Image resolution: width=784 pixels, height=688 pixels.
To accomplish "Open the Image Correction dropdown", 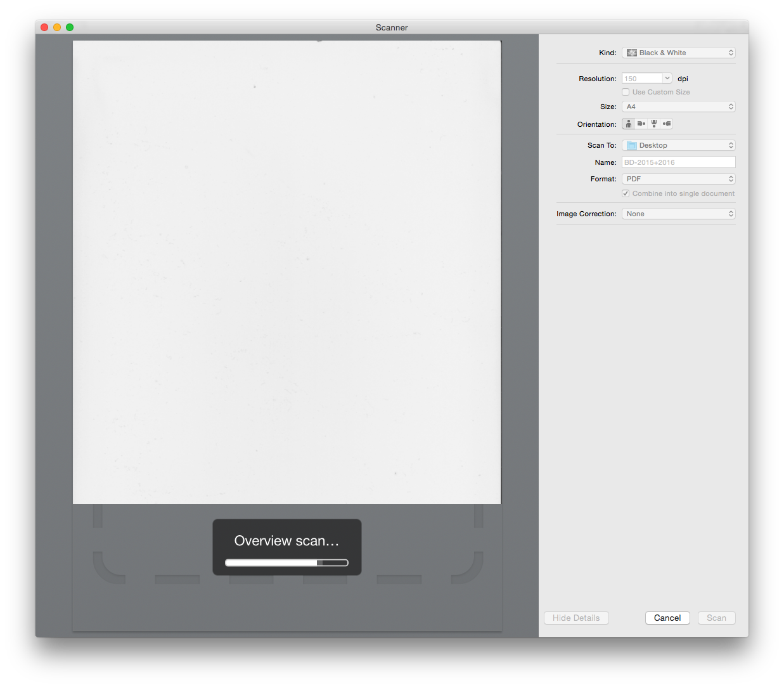I will pyautogui.click(x=678, y=214).
